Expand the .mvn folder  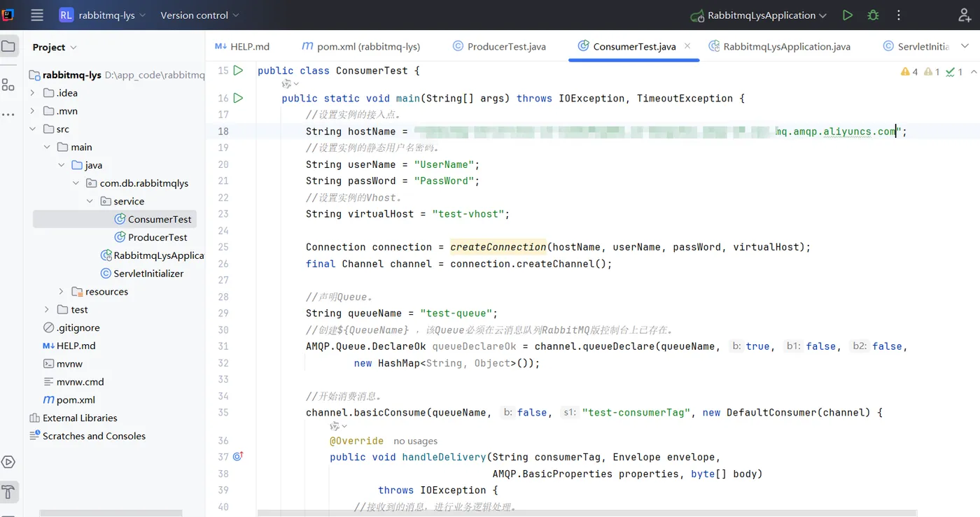32,111
